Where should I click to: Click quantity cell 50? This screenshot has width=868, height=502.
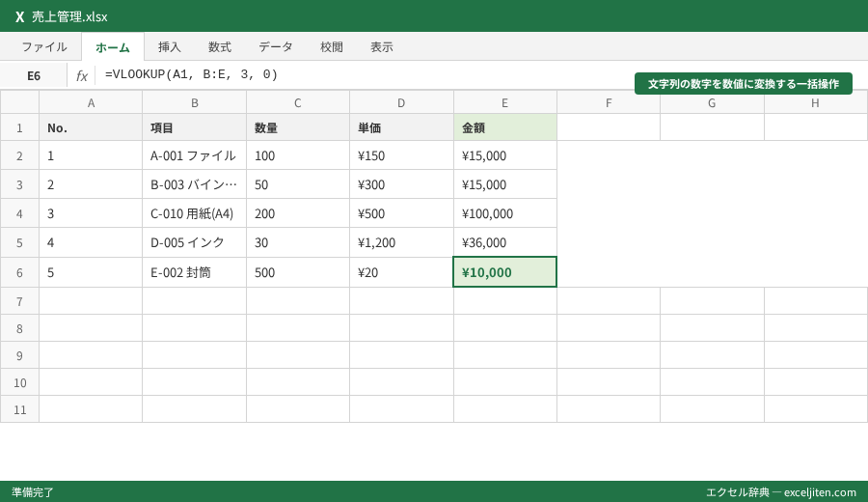pos(298,184)
